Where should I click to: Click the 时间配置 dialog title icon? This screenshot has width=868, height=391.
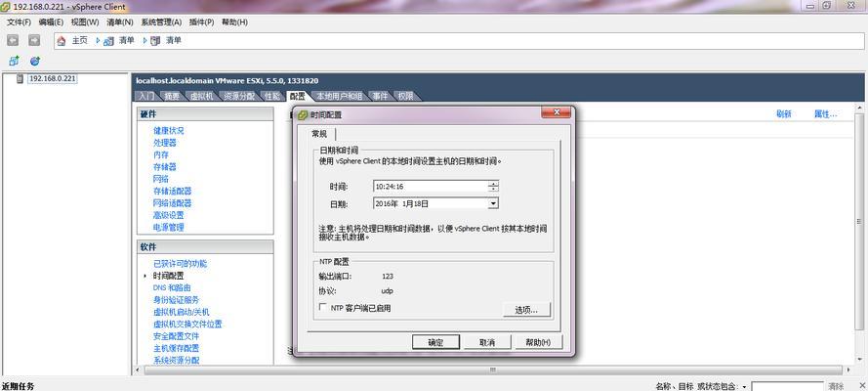click(303, 115)
